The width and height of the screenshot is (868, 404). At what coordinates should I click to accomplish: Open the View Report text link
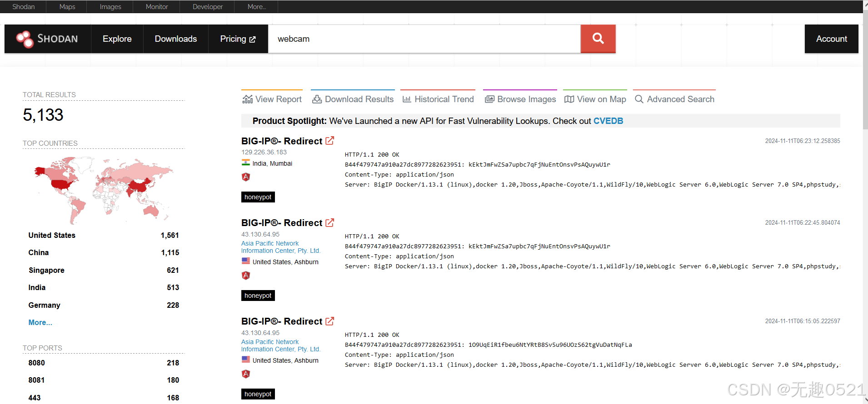pos(279,99)
